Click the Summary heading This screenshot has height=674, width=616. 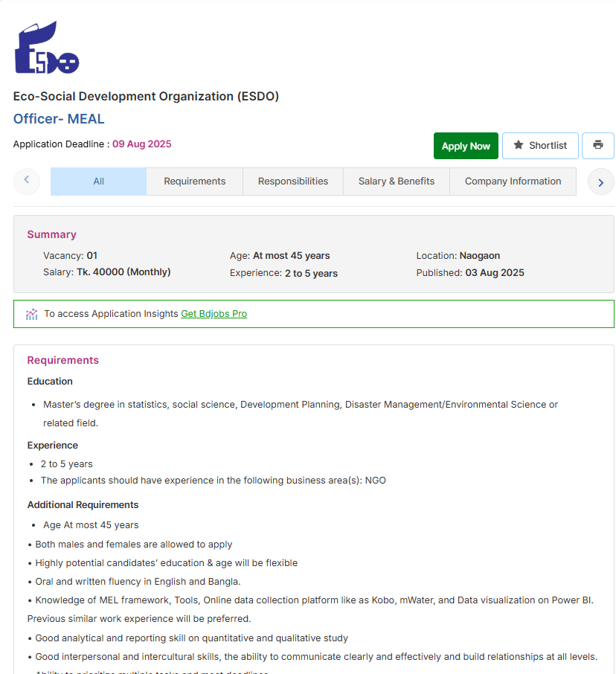[x=51, y=234]
